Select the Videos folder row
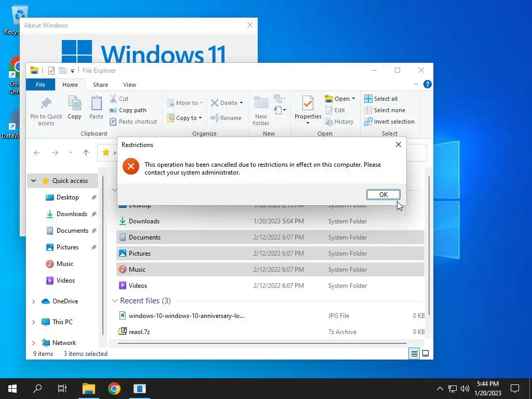The image size is (532, 399). (270, 286)
